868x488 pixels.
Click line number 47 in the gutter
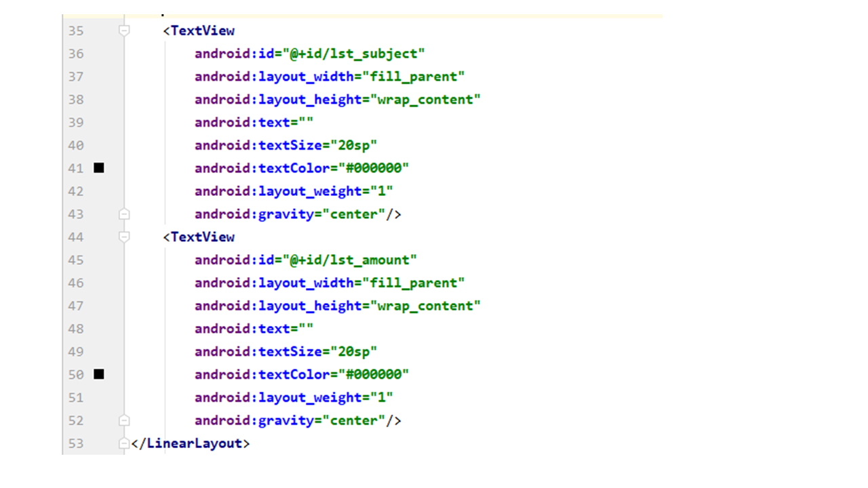click(76, 306)
